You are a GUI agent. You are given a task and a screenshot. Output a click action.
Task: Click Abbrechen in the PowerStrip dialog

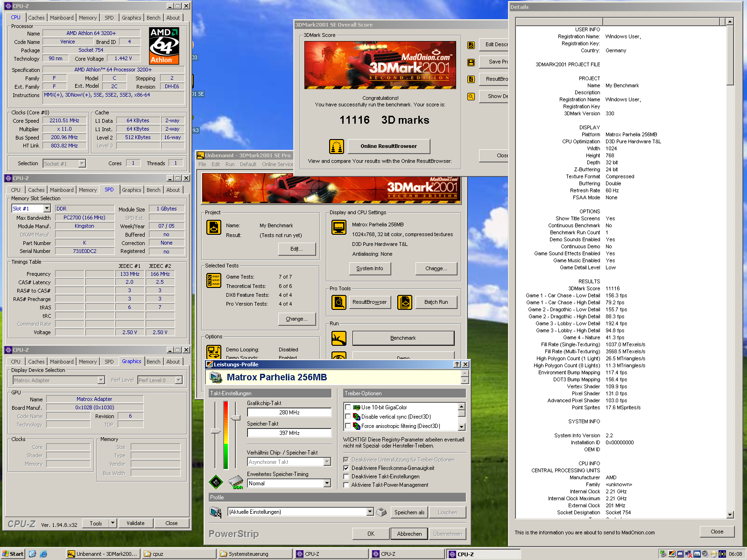coord(409,534)
